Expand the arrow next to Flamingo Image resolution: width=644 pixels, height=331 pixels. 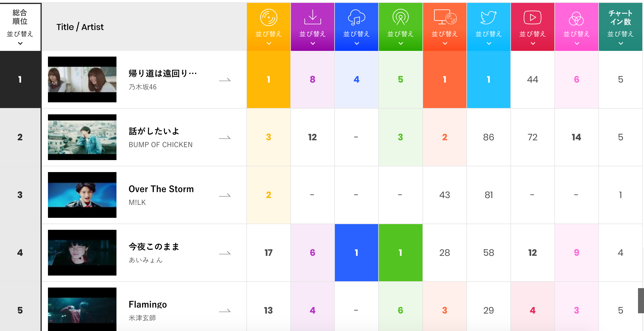225,311
